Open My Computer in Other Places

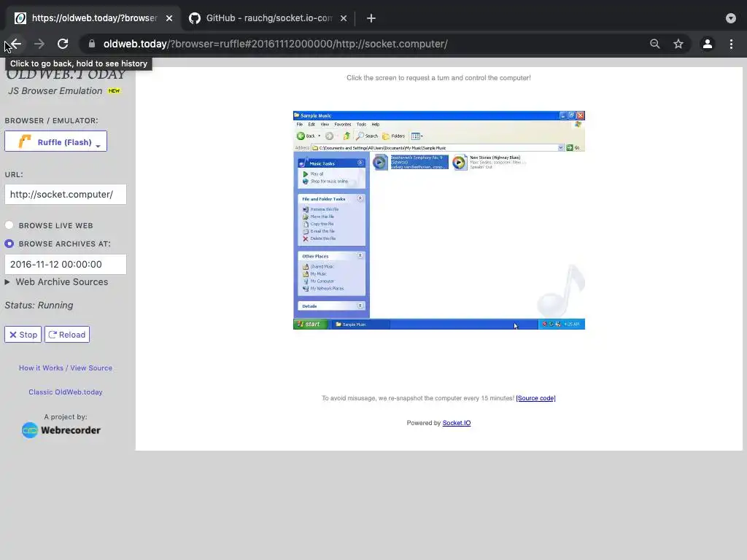[318, 281]
